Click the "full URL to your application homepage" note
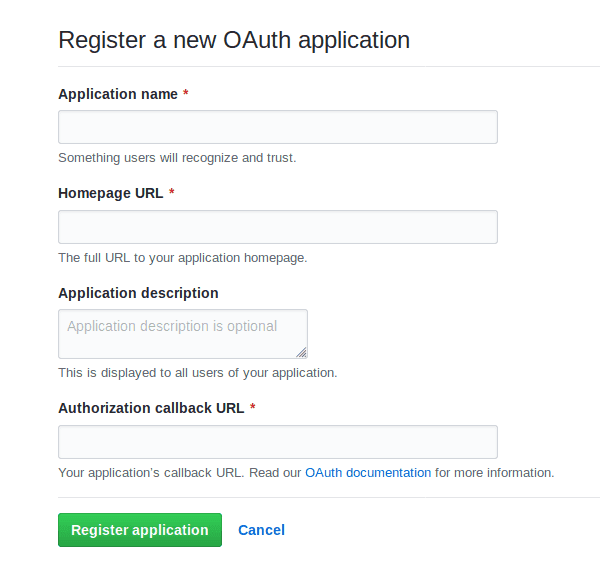 tap(182, 257)
